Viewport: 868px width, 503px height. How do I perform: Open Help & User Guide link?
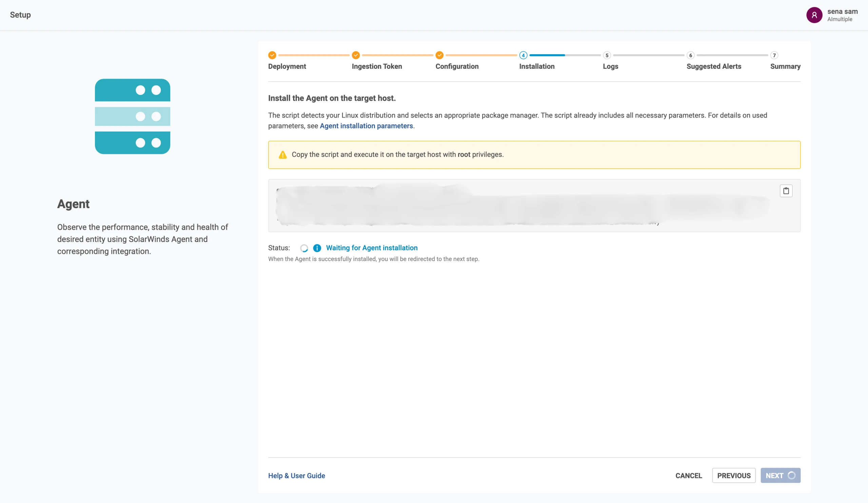pyautogui.click(x=297, y=476)
